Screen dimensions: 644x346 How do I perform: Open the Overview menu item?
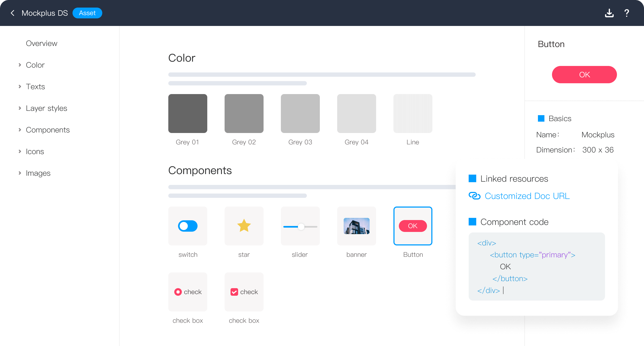(x=42, y=43)
